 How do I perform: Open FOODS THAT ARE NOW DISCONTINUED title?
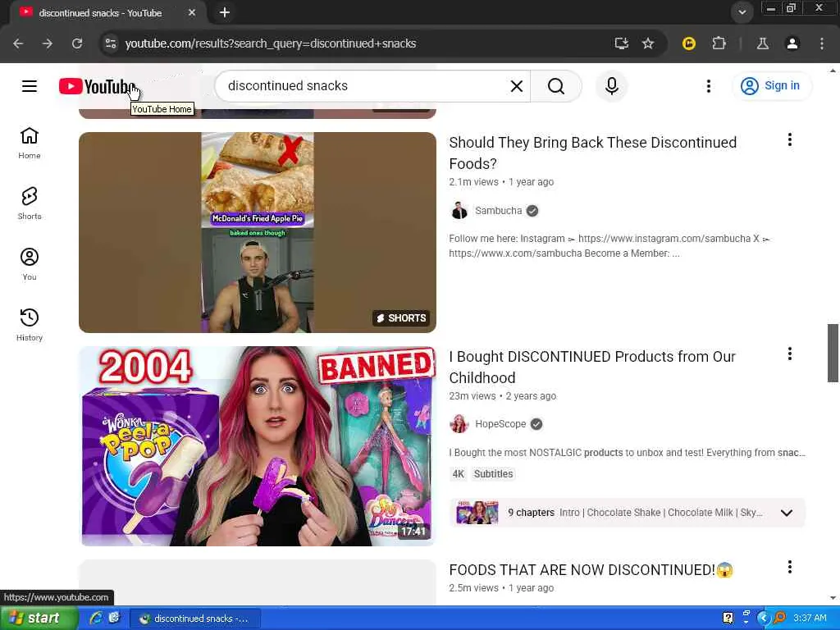(x=591, y=569)
